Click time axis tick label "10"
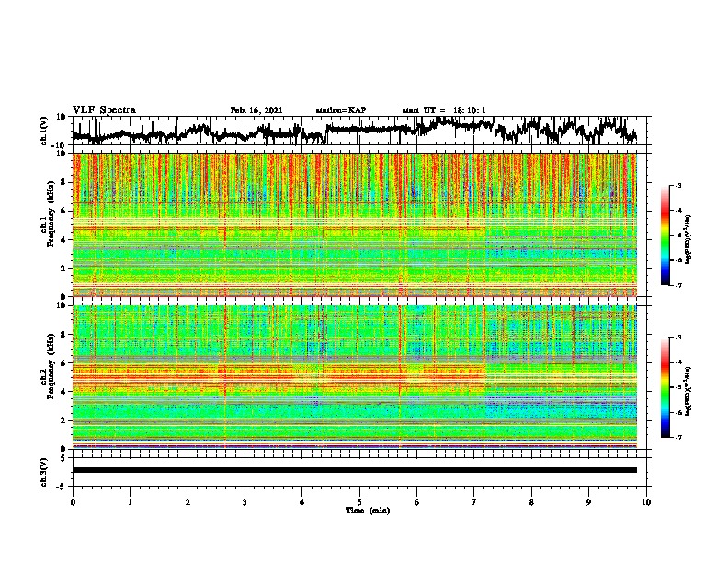The height and width of the screenshot is (563, 728). tap(646, 502)
